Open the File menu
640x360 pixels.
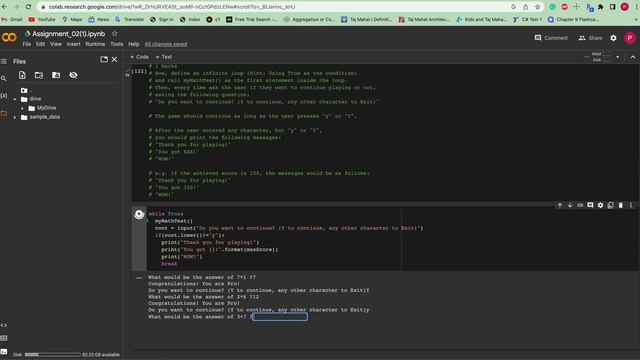(x=27, y=44)
